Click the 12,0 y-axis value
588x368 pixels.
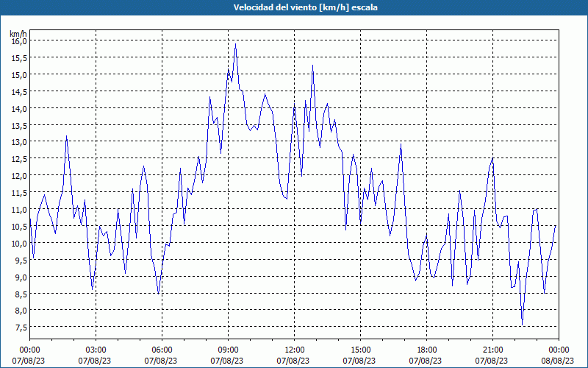[19, 176]
